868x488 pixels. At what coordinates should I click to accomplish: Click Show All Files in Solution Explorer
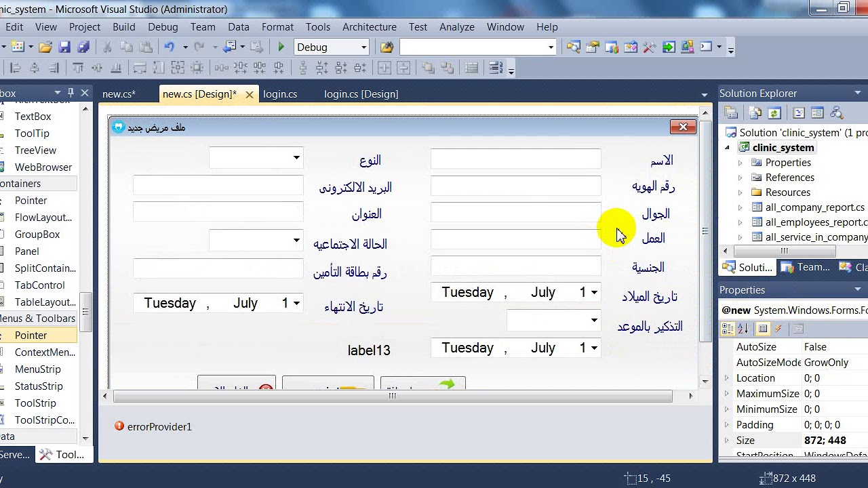coord(755,113)
